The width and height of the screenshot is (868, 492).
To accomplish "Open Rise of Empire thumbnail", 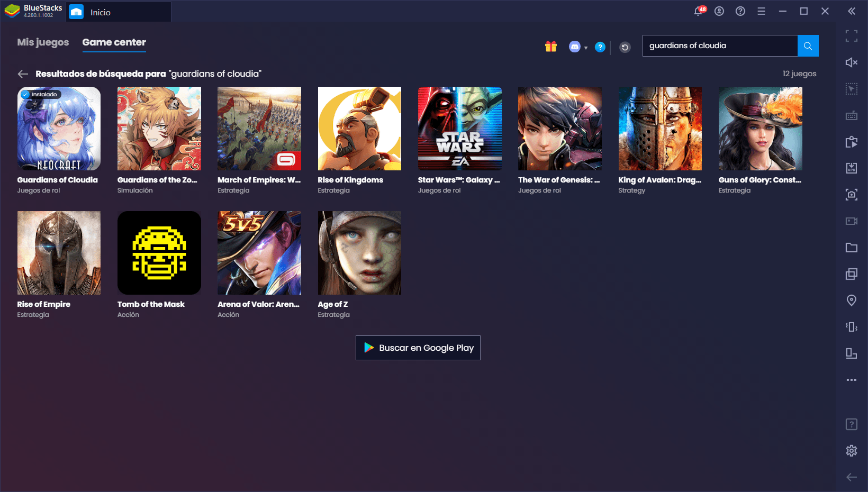I will click(x=59, y=253).
